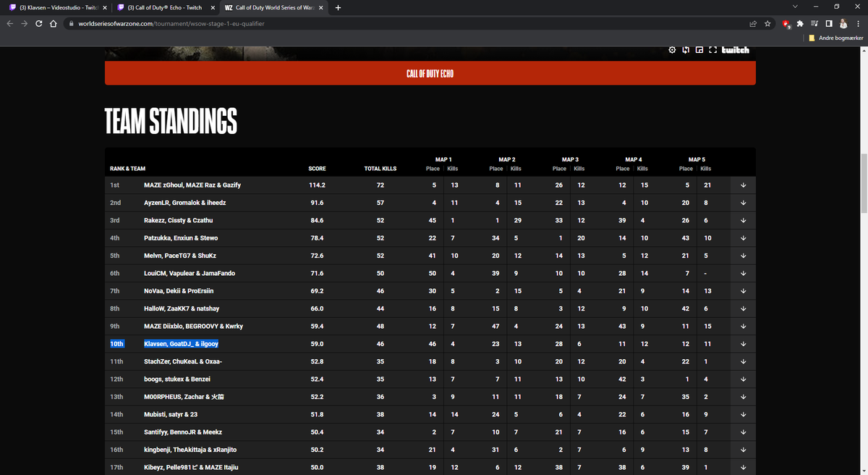Expand LouiCM, Vapulear & JamaFando row
The width and height of the screenshot is (868, 475).
tap(744, 273)
